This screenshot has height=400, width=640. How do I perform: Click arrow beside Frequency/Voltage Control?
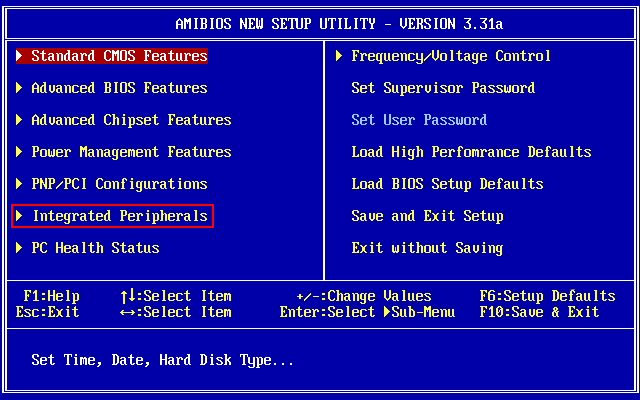339,56
